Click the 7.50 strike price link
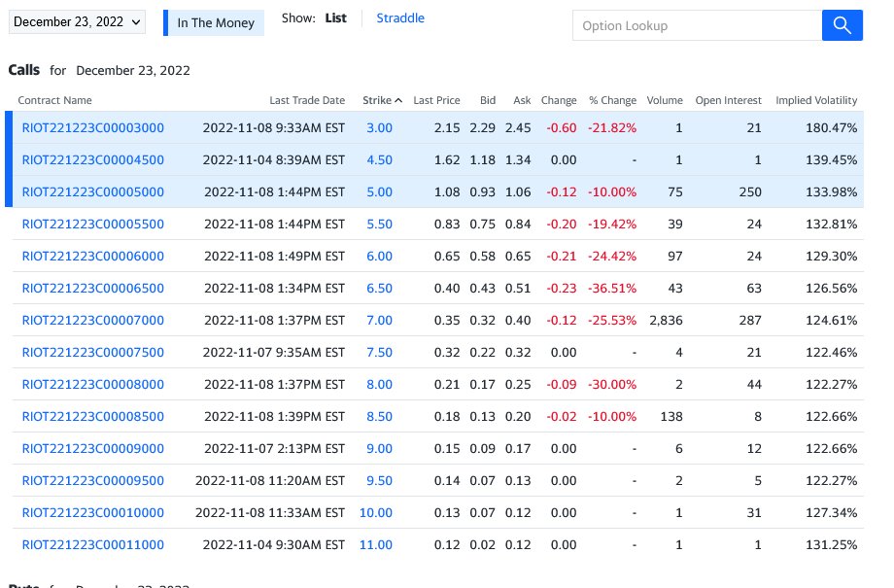 point(379,353)
